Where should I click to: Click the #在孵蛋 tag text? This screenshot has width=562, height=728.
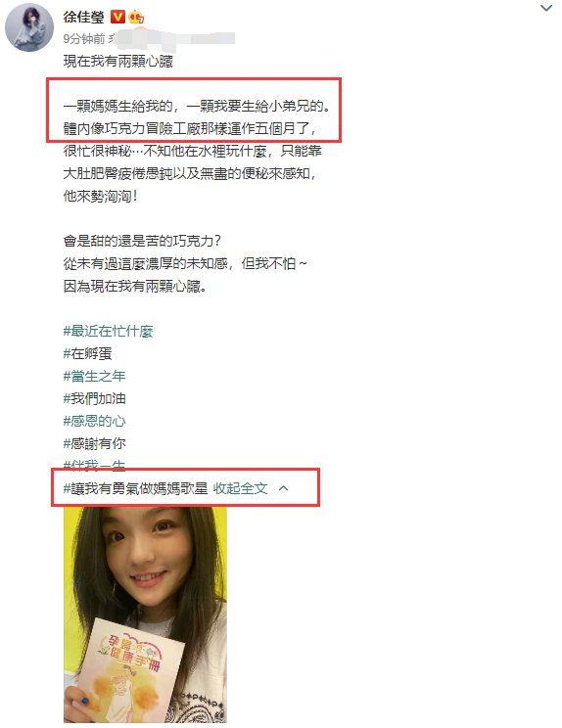pyautogui.click(x=87, y=354)
